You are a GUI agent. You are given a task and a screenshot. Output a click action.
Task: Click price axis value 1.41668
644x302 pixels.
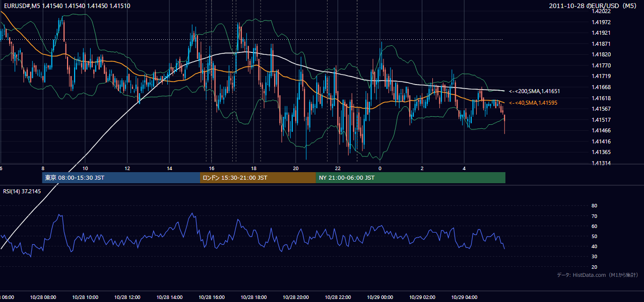tap(602, 87)
